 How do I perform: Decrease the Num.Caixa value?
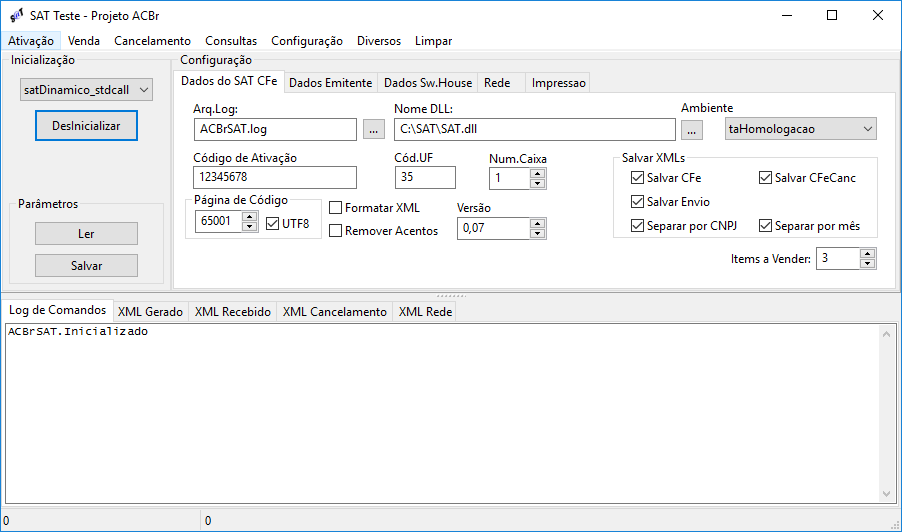[537, 183]
